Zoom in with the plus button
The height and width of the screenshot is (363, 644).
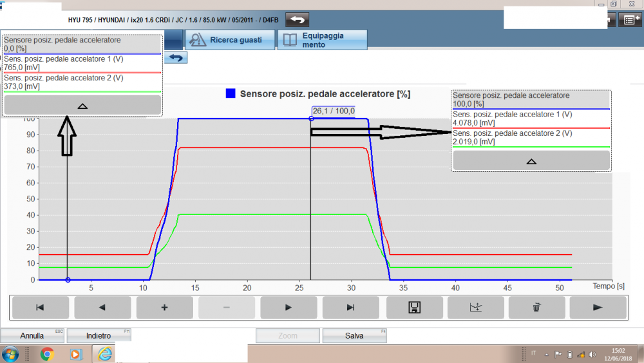tap(164, 308)
